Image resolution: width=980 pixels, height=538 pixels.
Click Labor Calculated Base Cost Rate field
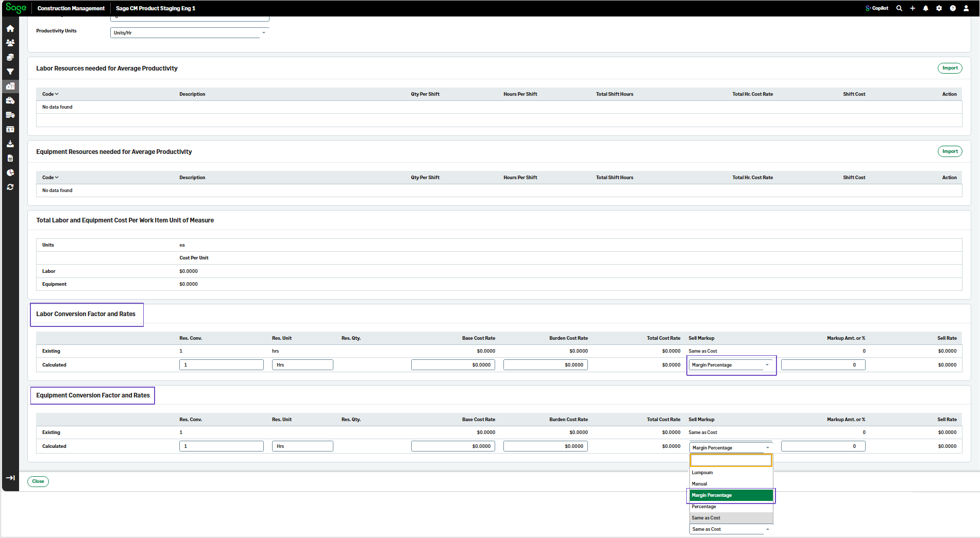[x=453, y=365]
